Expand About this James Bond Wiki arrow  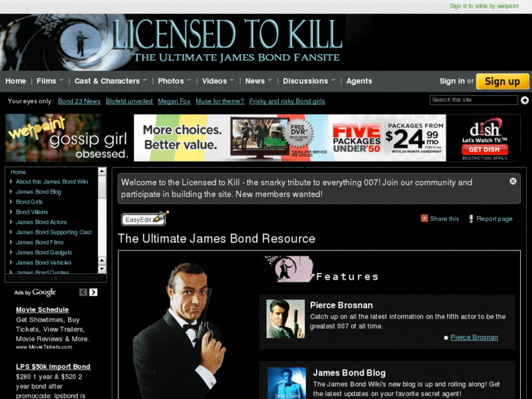(x=11, y=182)
